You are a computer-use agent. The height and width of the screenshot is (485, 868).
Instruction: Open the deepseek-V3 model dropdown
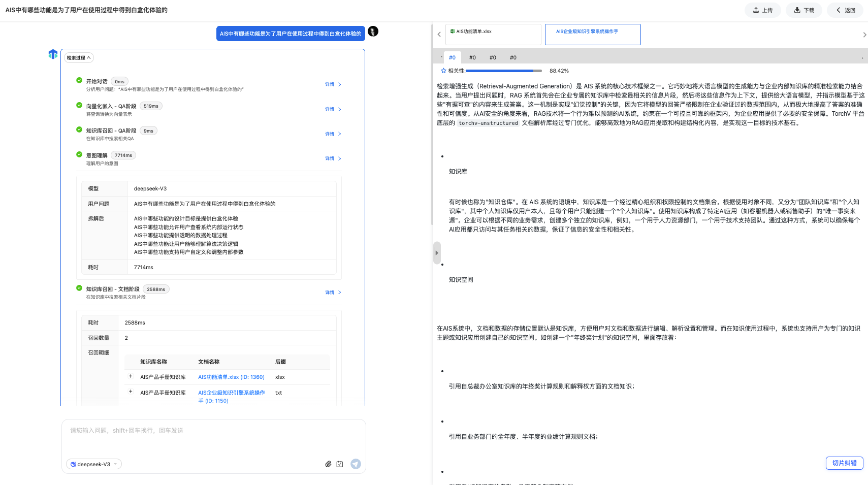click(94, 464)
